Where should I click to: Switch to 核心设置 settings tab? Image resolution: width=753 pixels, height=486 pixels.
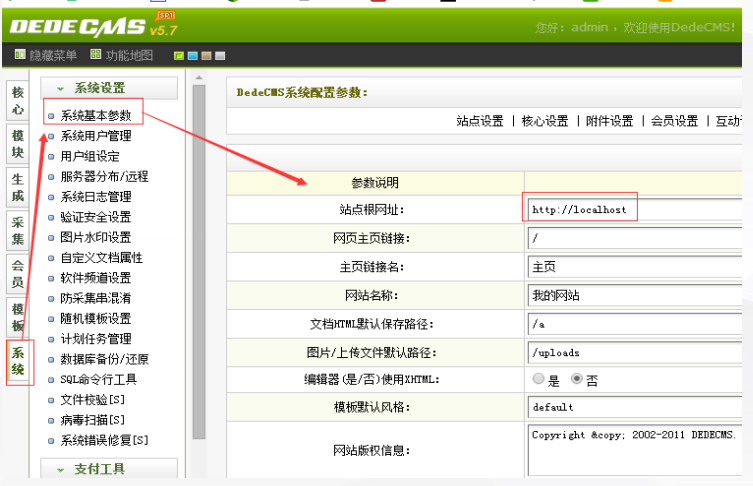545,121
